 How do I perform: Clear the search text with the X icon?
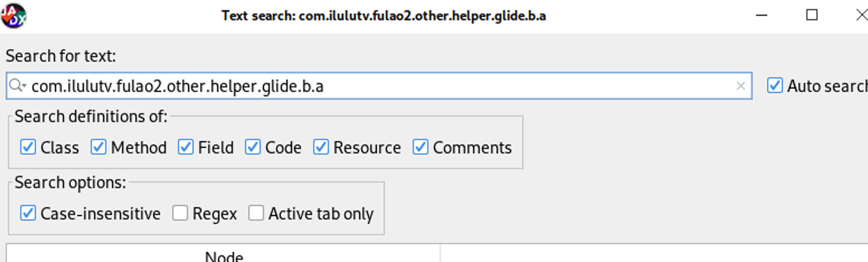click(740, 86)
